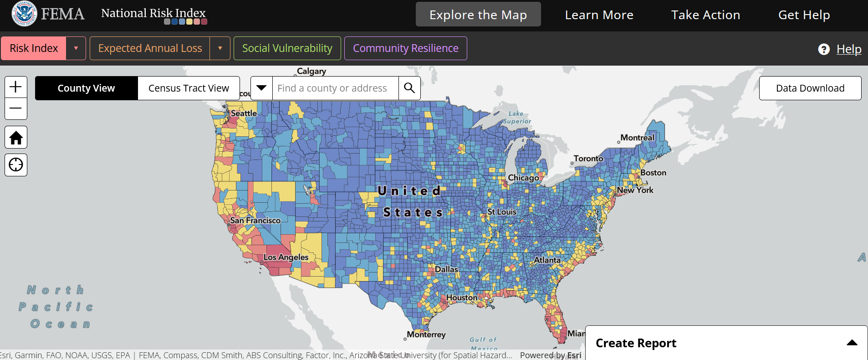Open the Help link
This screenshot has width=868, height=360.
click(848, 49)
